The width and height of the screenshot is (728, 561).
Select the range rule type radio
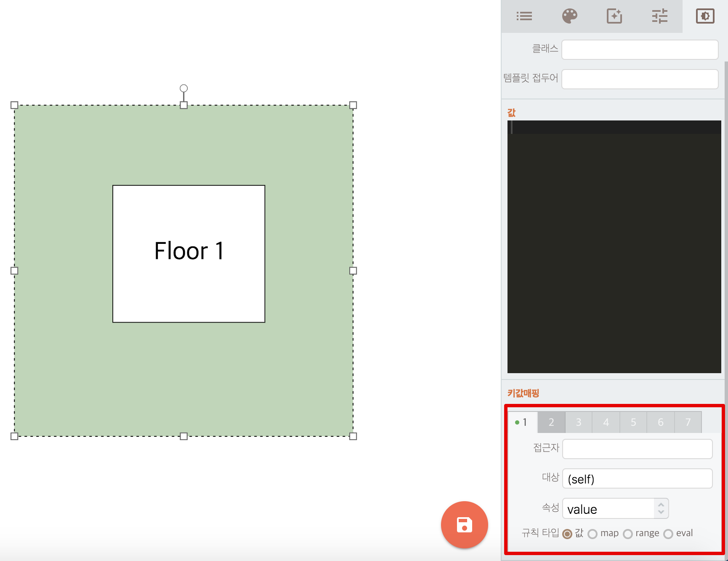point(628,534)
